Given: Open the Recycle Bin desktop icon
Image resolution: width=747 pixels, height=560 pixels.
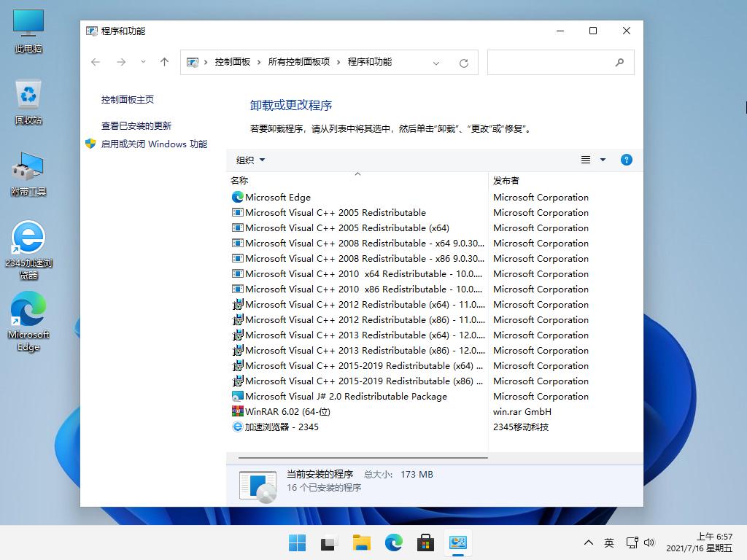Looking at the screenshot, I should click(x=28, y=102).
